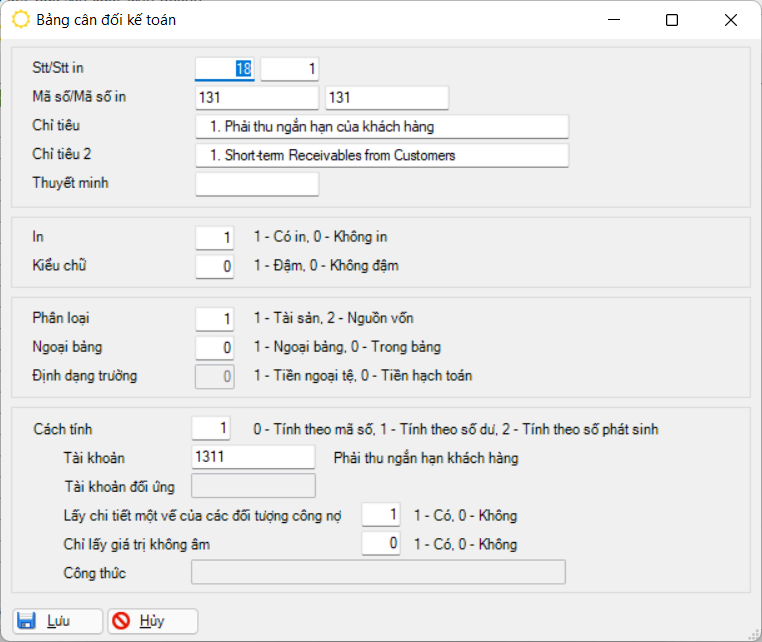Click the app icon in title bar

pyautogui.click(x=20, y=20)
